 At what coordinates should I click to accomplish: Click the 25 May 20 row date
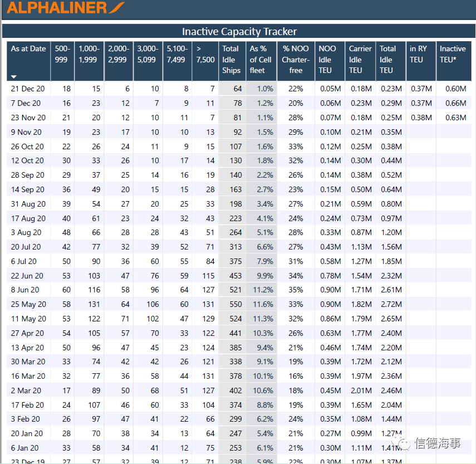28,304
